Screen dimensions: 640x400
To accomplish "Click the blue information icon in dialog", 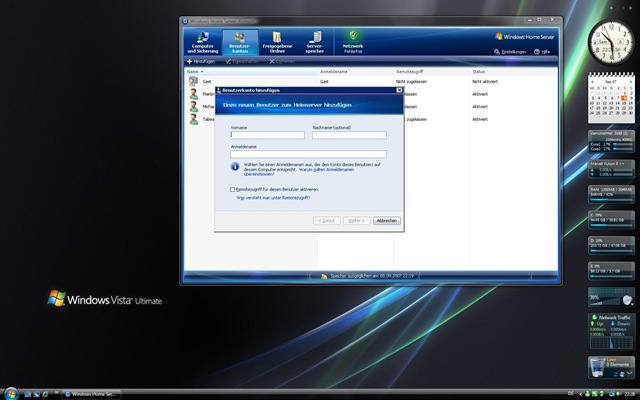I will (x=235, y=167).
